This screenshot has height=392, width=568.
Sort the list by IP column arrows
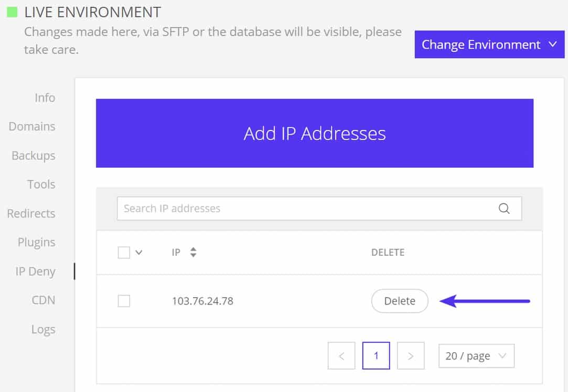(x=194, y=252)
